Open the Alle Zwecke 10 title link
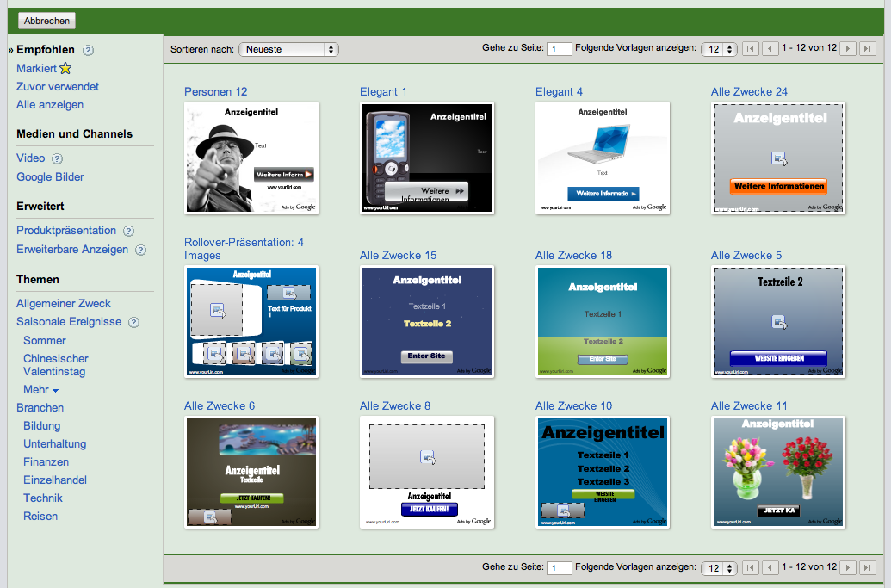This screenshot has width=891, height=588. coord(574,405)
